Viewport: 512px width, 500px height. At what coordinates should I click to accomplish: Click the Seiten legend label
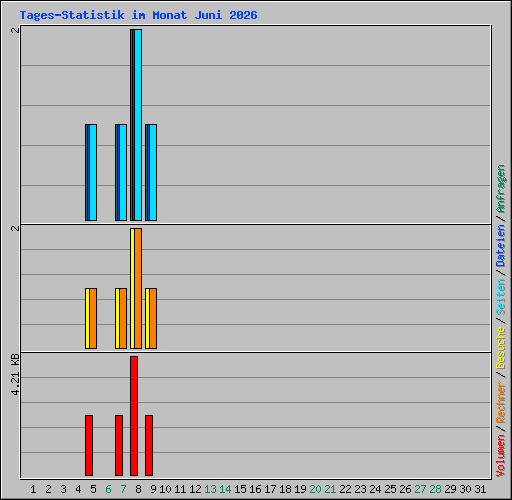click(501, 297)
